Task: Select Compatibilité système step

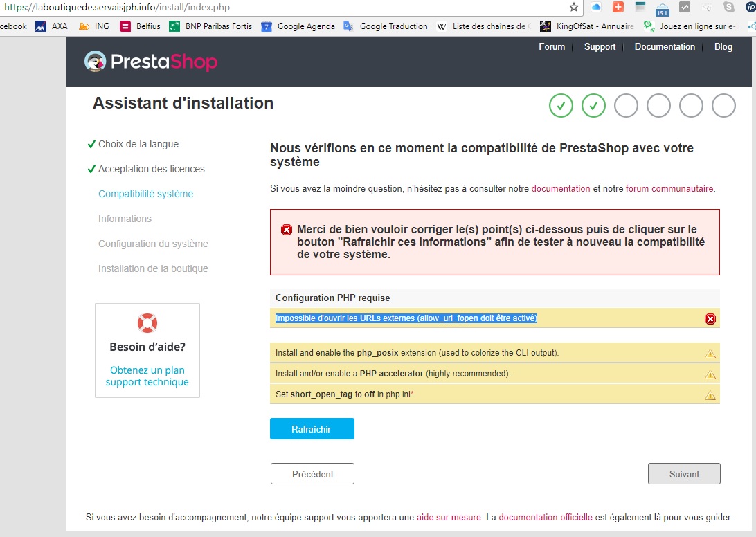Action: click(x=145, y=194)
